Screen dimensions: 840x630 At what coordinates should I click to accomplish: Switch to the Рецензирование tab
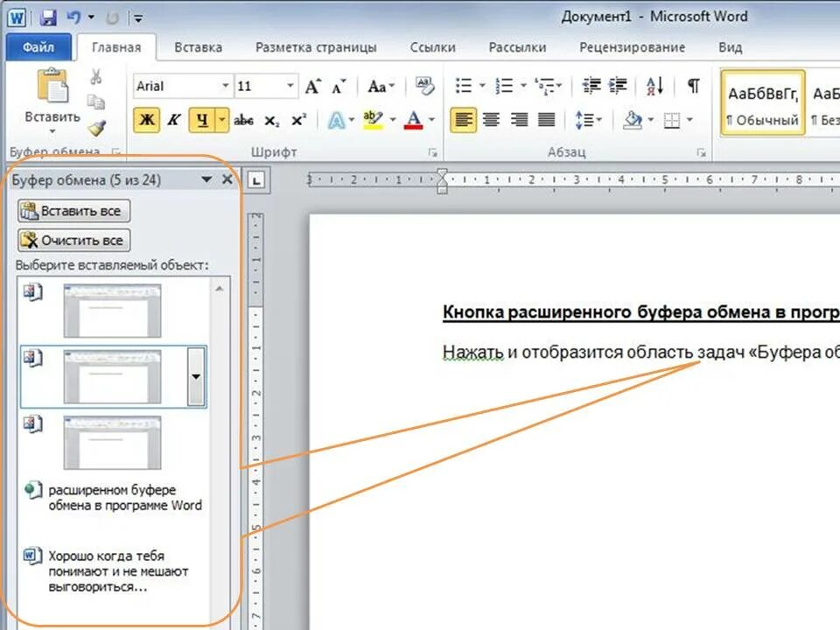632,47
